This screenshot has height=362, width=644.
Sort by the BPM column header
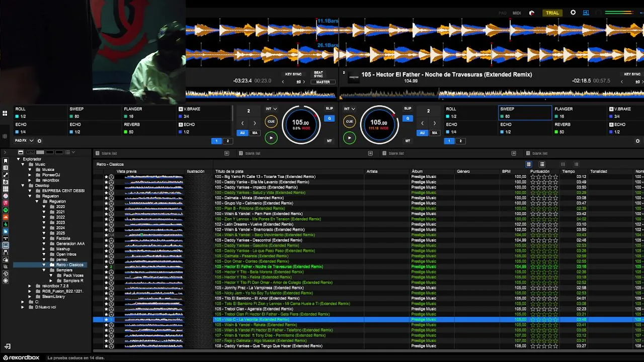tap(506, 171)
